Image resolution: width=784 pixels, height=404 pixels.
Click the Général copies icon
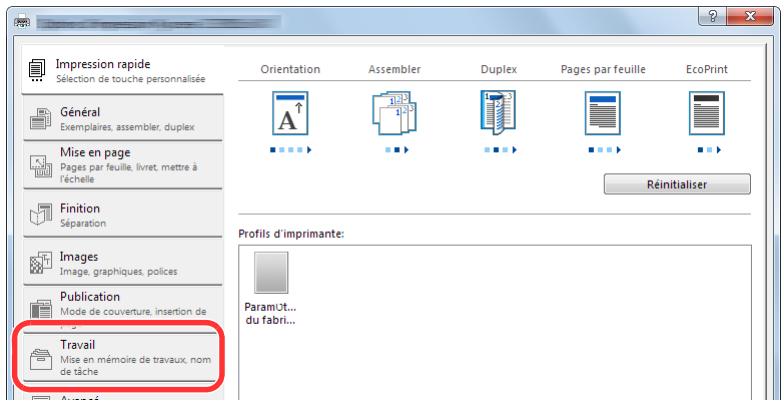tap(40, 119)
